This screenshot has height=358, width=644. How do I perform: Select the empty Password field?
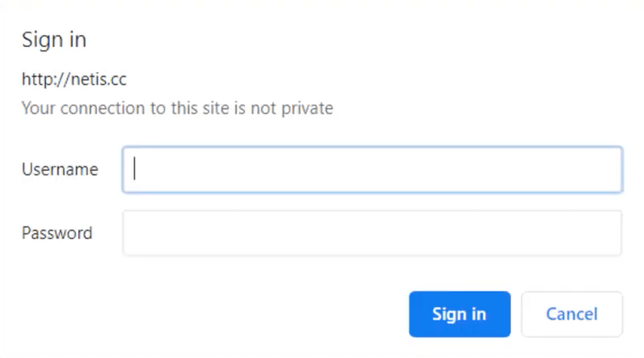tap(372, 233)
